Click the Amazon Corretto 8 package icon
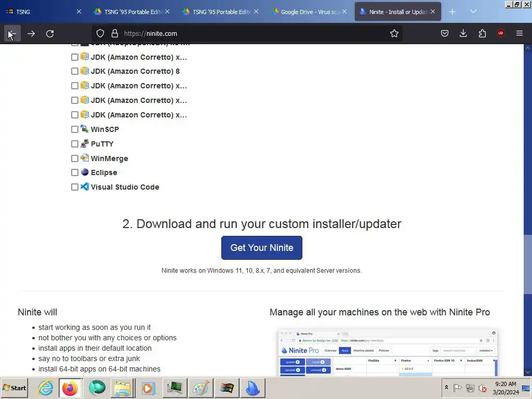Image resolution: width=532 pixels, height=399 pixels. pyautogui.click(x=85, y=71)
